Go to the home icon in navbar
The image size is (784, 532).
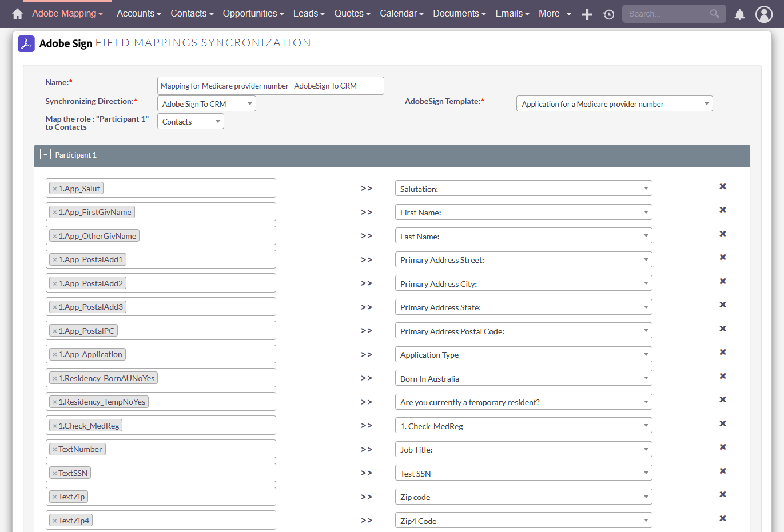17,14
